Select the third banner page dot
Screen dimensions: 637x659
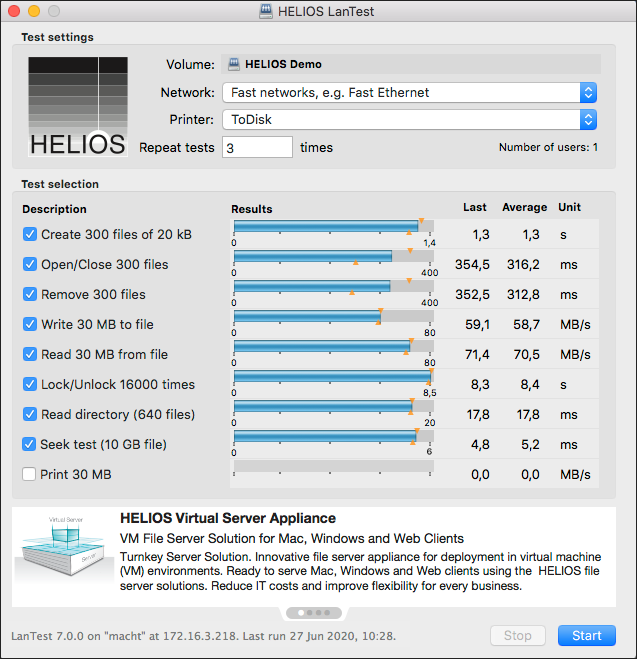coord(318,613)
